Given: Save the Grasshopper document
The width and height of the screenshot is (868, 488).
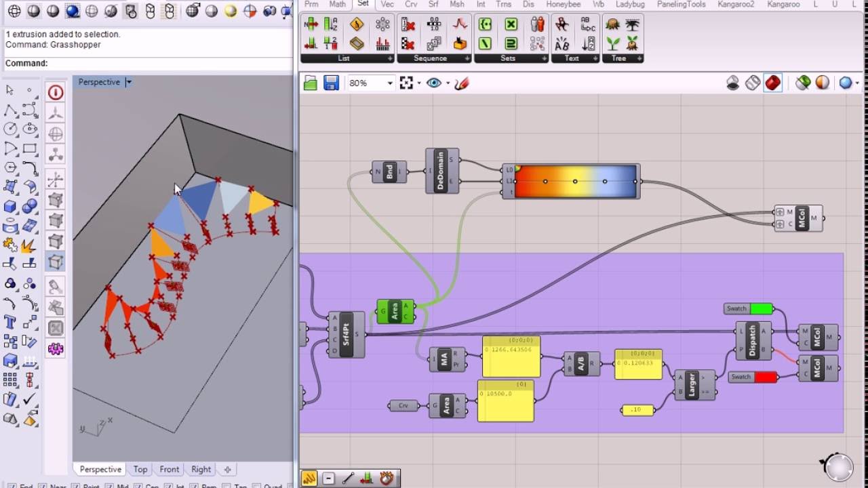Looking at the screenshot, I should [x=331, y=83].
